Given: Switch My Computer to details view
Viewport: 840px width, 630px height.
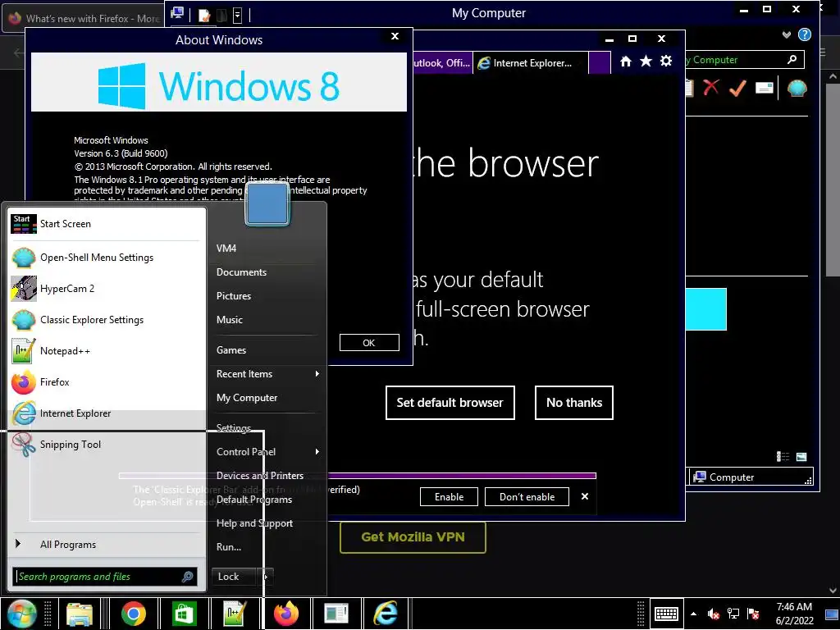Looking at the screenshot, I should (783, 456).
